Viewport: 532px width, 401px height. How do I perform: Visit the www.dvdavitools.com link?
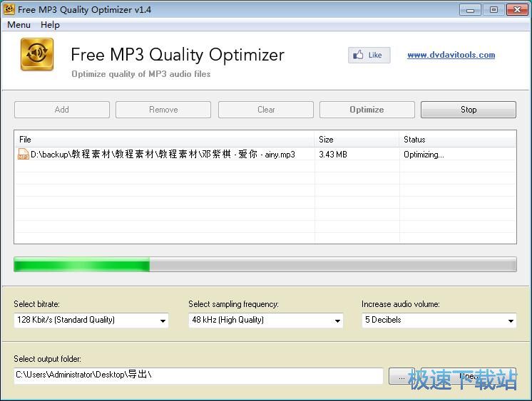[451, 55]
